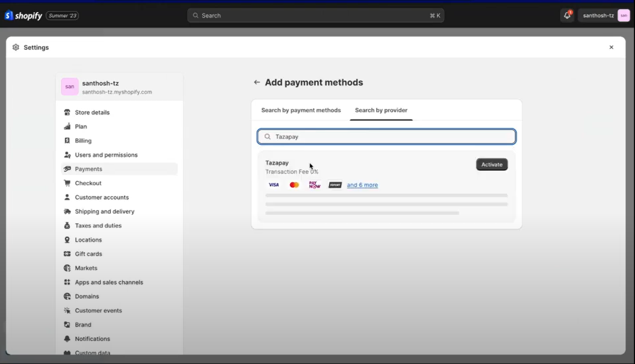Click the Locations pin icon
This screenshot has width=635, height=364.
pyautogui.click(x=67, y=240)
